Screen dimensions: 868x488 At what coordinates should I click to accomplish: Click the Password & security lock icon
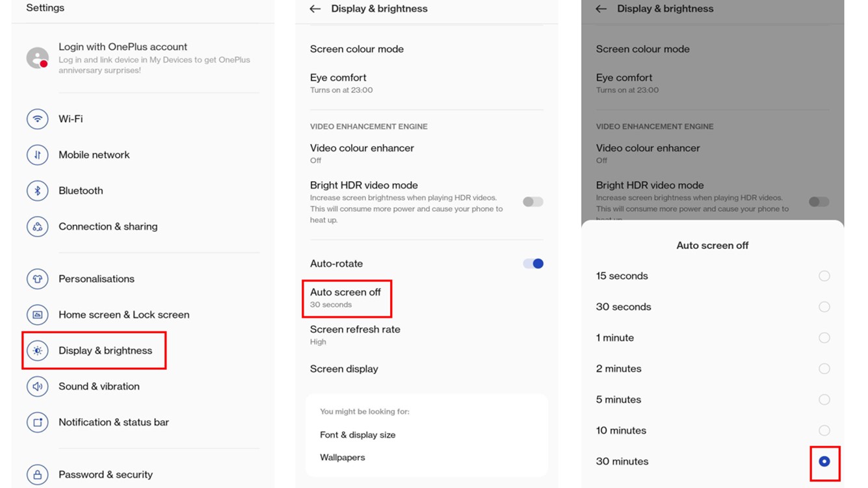(x=38, y=474)
